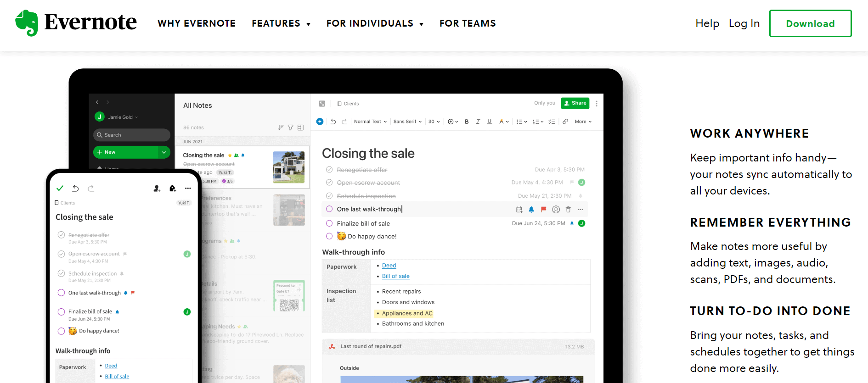The height and width of the screenshot is (383, 868).
Task: Click the sort notes icon
Action: coord(281,128)
